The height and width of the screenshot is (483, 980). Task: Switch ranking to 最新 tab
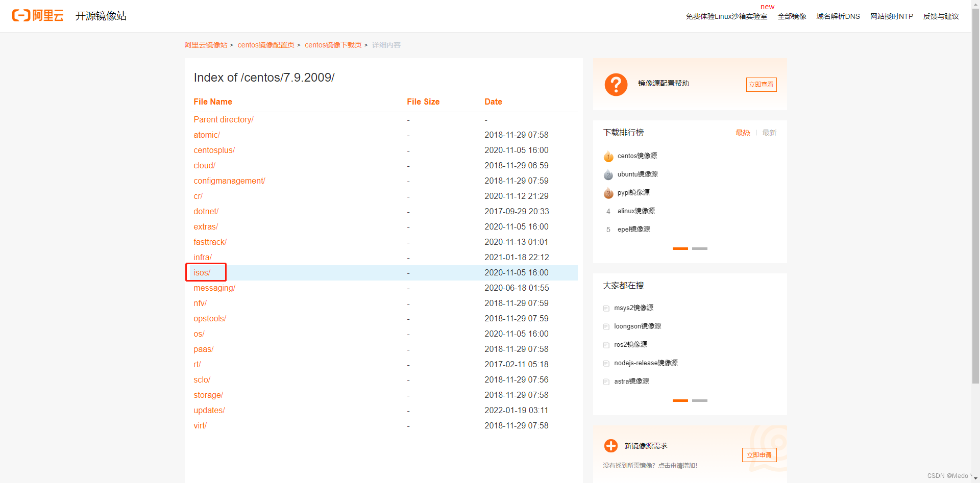coord(769,133)
